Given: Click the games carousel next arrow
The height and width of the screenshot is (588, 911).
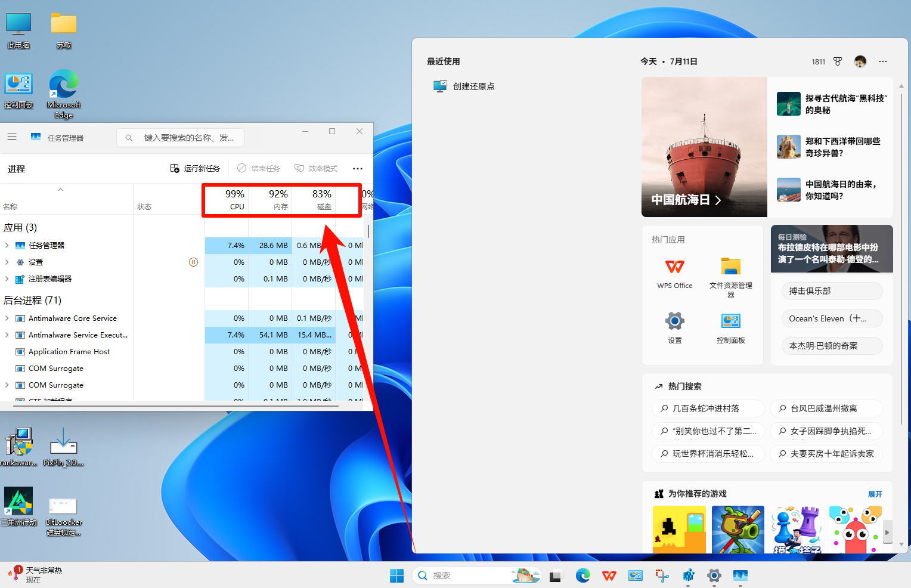Looking at the screenshot, I should [x=887, y=533].
